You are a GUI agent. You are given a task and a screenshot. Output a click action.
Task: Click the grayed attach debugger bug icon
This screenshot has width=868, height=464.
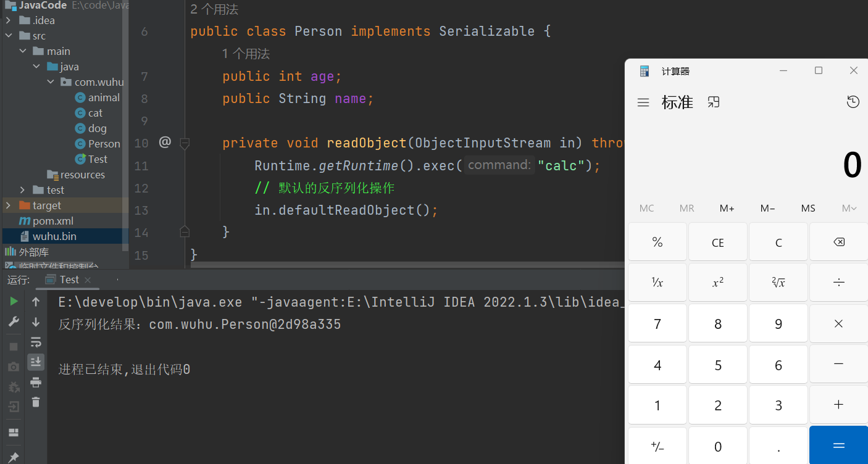(14, 387)
